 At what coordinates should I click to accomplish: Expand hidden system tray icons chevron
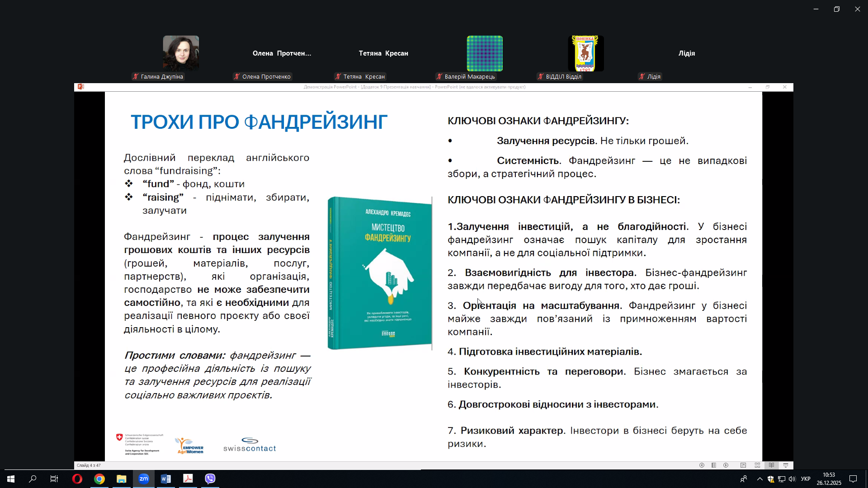pos(759,479)
